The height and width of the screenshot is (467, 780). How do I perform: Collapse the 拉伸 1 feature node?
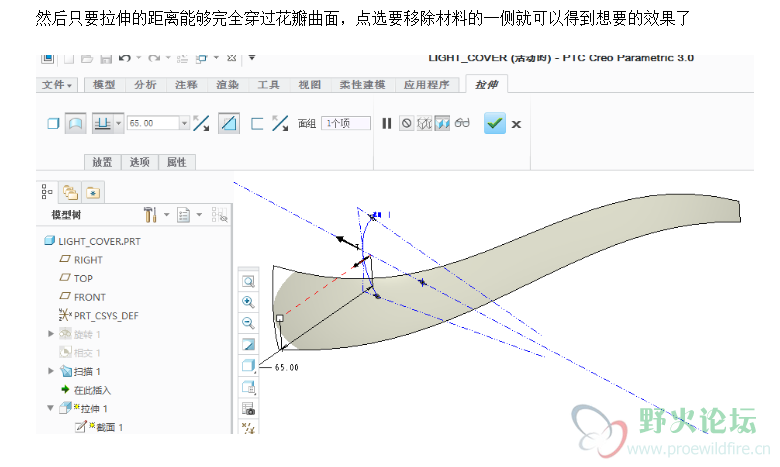[51, 408]
